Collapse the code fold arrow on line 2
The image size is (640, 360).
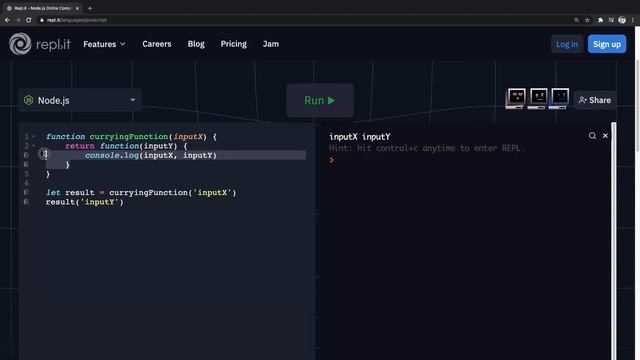33,146
